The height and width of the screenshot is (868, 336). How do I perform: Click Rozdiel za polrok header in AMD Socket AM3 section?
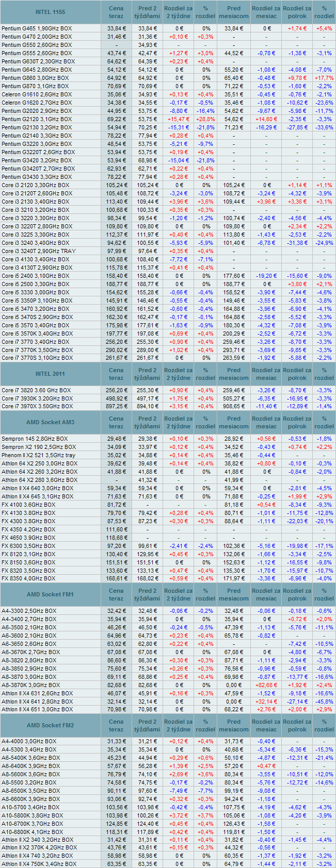(297, 422)
